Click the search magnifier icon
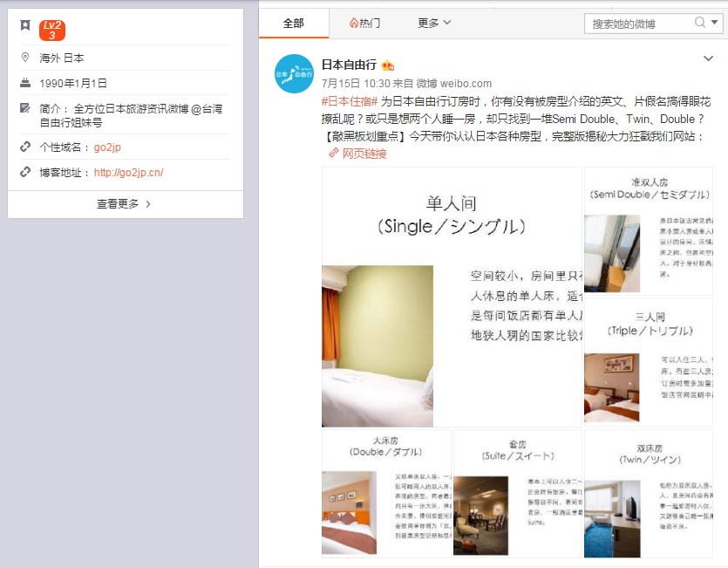This screenshot has width=728, height=568. click(x=700, y=23)
